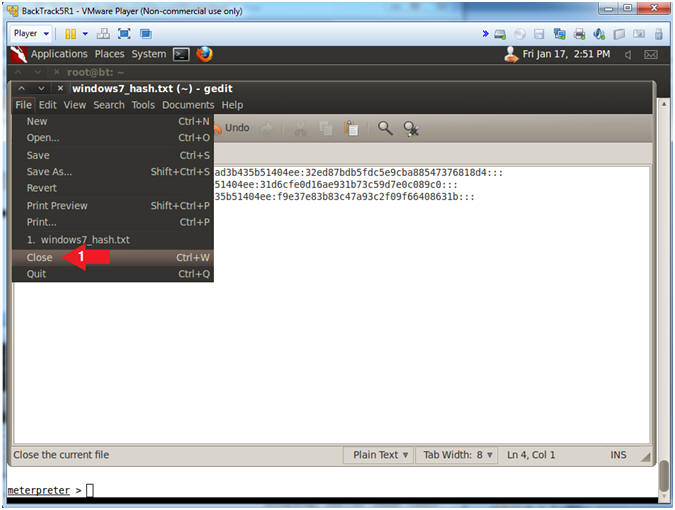This screenshot has width=675, height=510.
Task: Click the Redo arrow icon in gedit toolbar
Action: [268, 128]
